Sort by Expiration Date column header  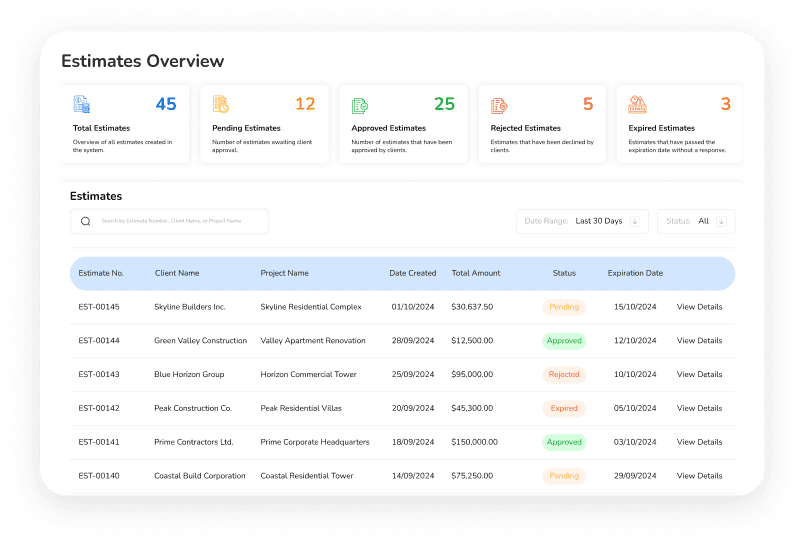[635, 273]
